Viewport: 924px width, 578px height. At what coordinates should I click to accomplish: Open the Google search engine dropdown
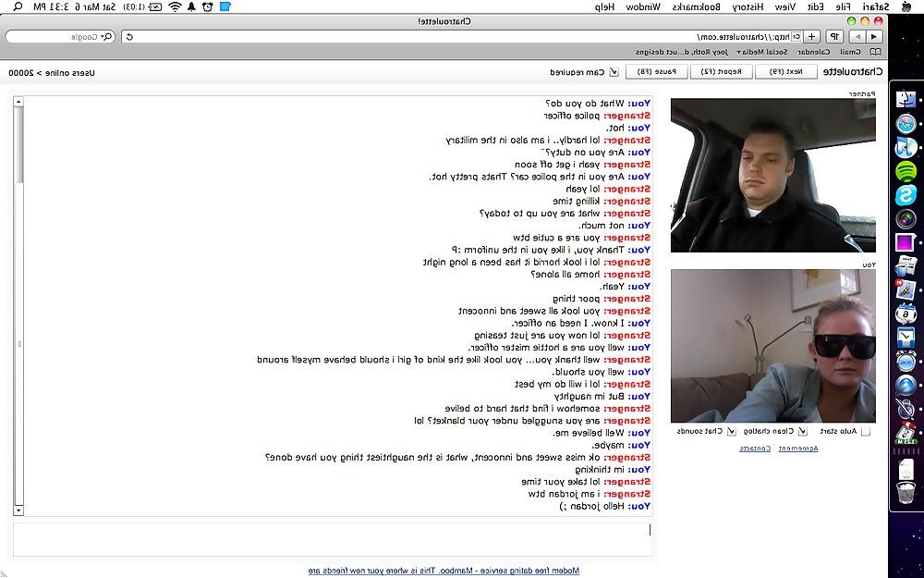(104, 37)
